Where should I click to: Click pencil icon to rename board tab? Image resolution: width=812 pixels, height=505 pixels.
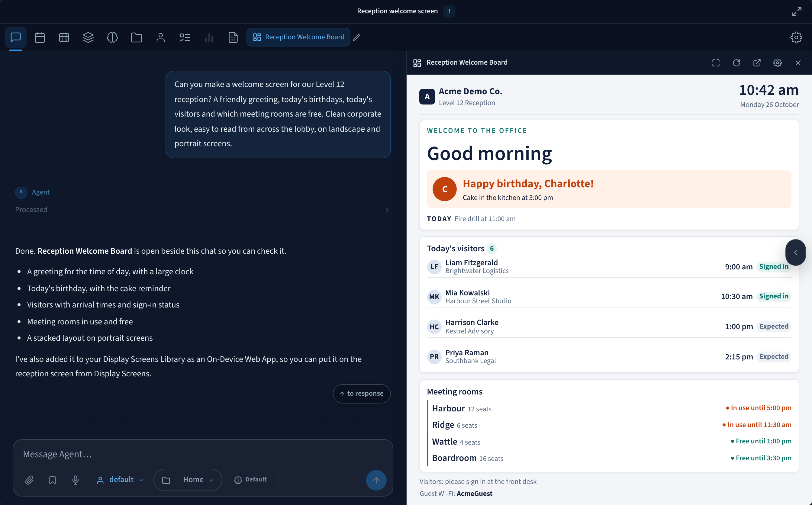[x=357, y=37]
